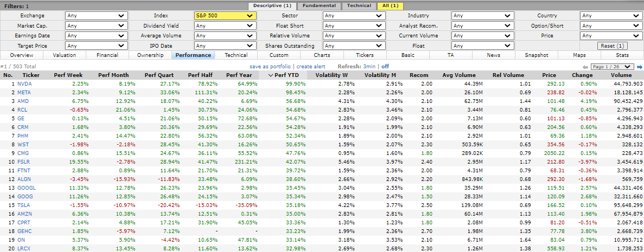The image size is (644, 252).
Task: Select the Snapshot view tab
Action: (x=537, y=55)
